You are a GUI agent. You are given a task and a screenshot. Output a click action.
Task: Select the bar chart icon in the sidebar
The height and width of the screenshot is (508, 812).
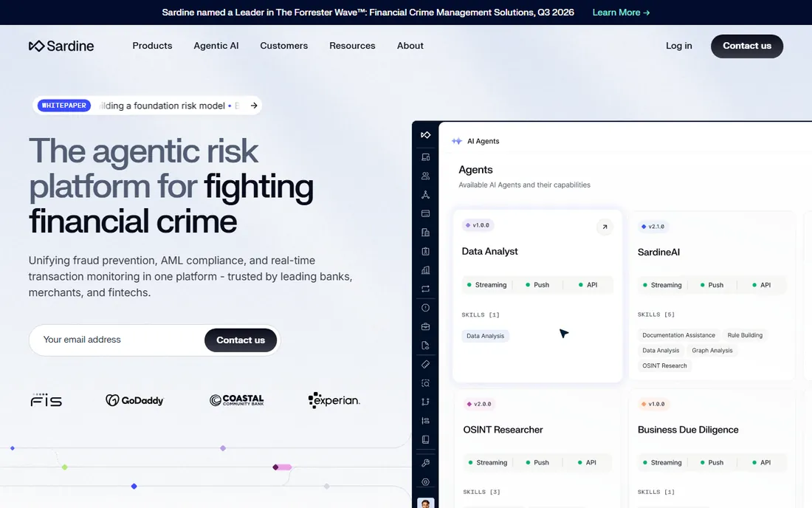tap(426, 270)
